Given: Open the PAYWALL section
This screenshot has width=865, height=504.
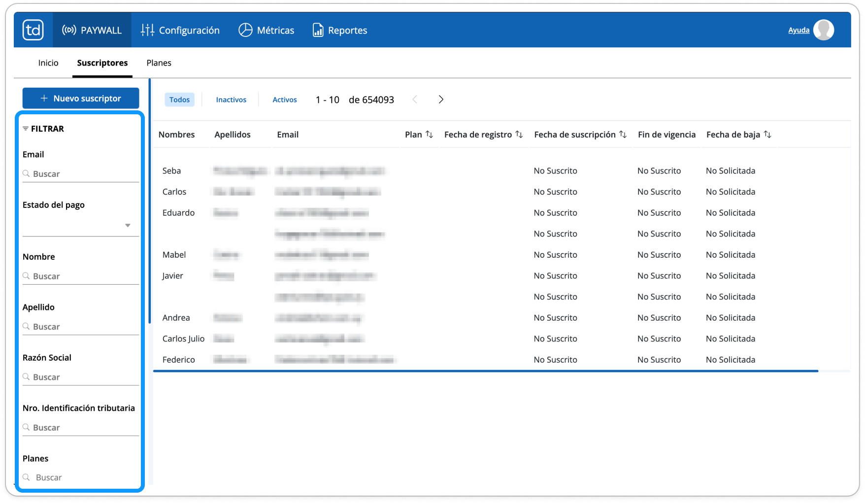Looking at the screenshot, I should click(92, 30).
